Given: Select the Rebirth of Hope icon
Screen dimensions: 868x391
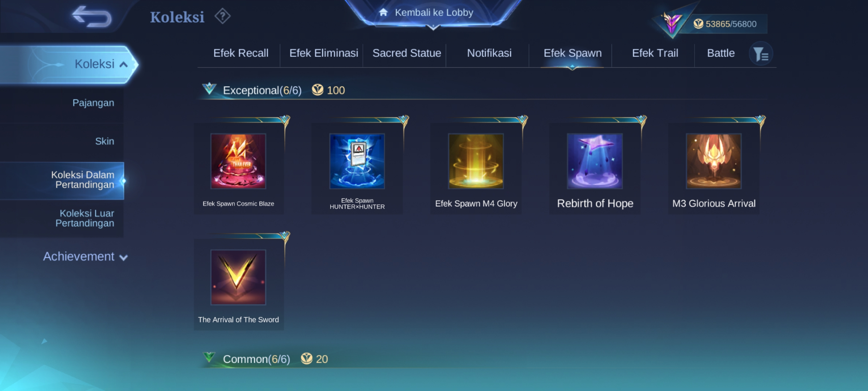Looking at the screenshot, I should [x=595, y=161].
